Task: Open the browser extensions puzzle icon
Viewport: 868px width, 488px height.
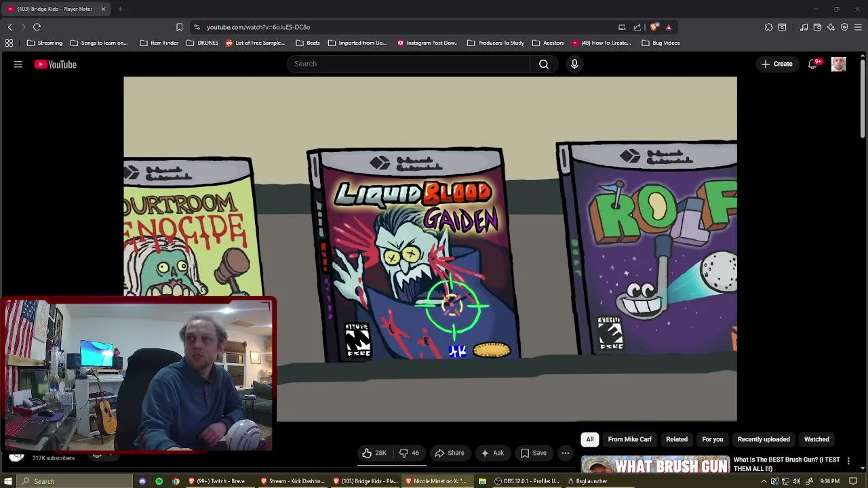Action: 768,27
